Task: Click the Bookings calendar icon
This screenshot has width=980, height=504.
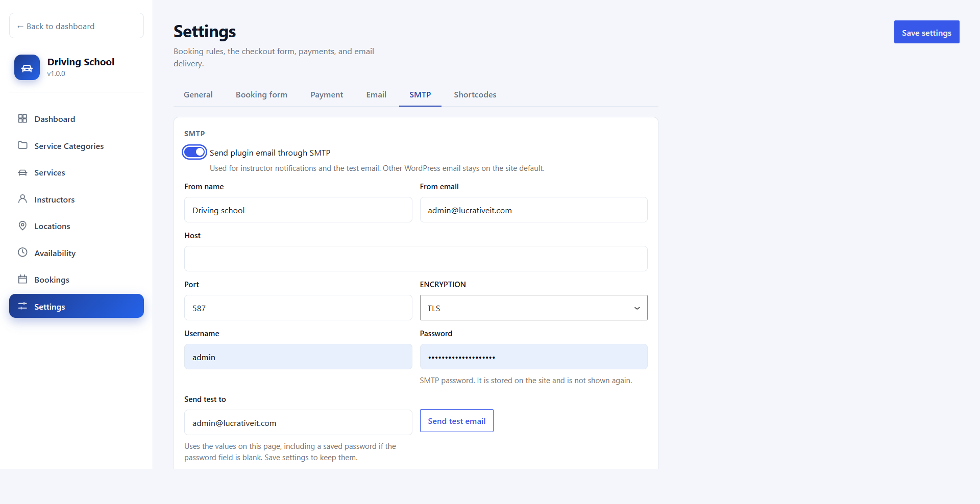Action: 22,279
